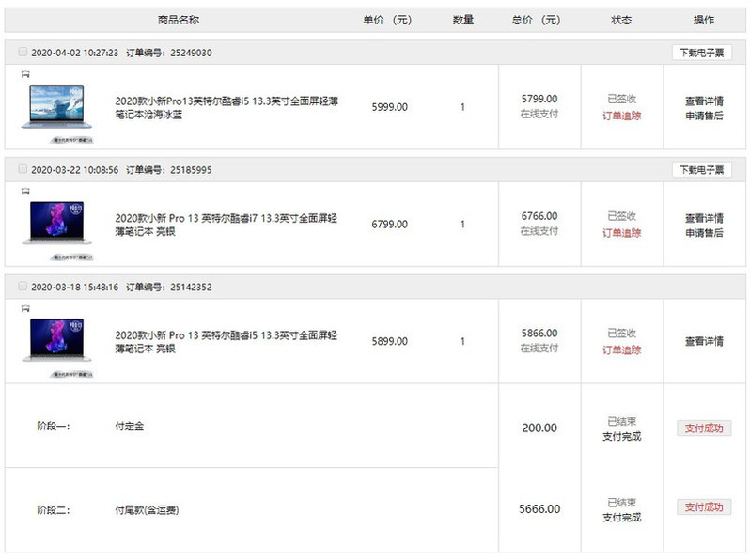Select unit price 5999.00

tap(390, 107)
